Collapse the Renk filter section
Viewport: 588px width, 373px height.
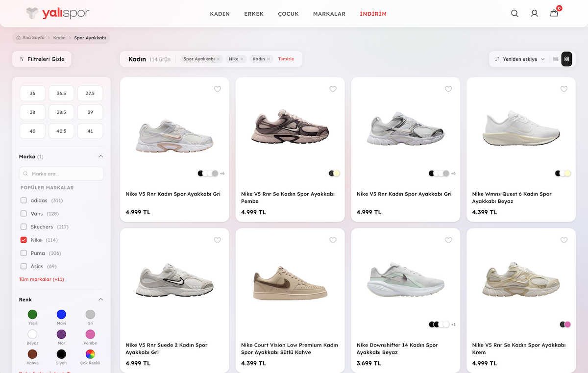click(x=100, y=299)
